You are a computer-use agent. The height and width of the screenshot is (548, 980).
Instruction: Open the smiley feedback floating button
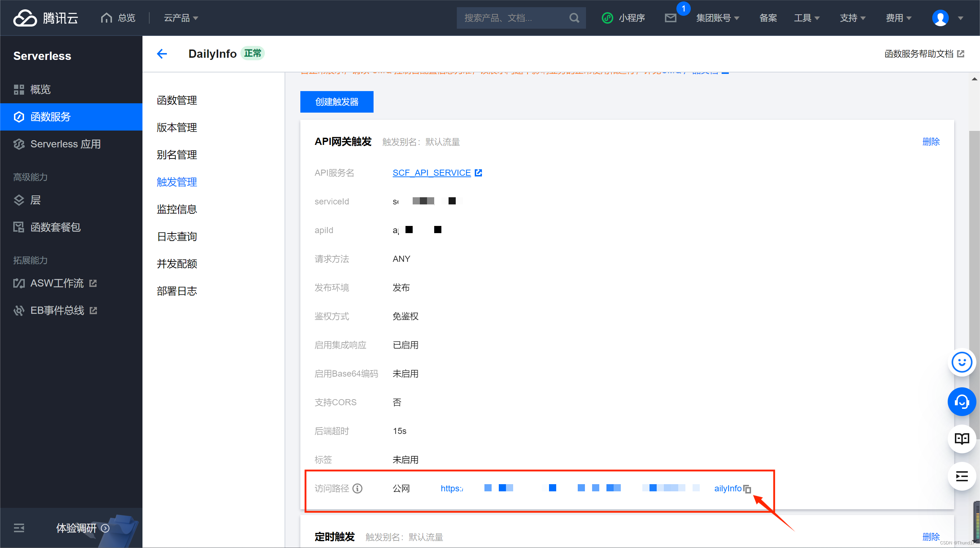[962, 363]
